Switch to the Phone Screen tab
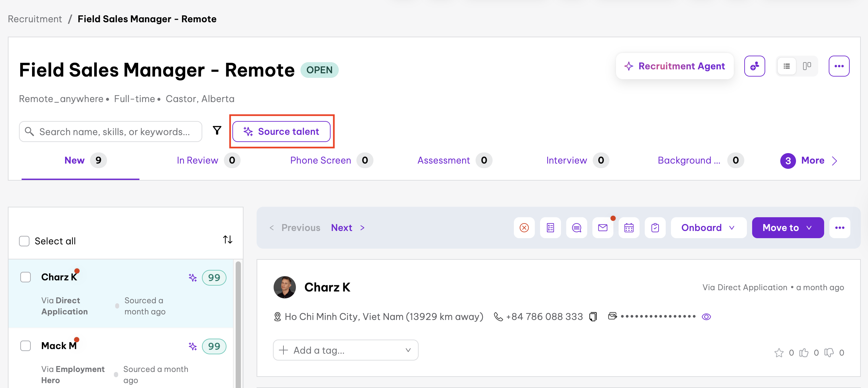868x388 pixels. 320,160
